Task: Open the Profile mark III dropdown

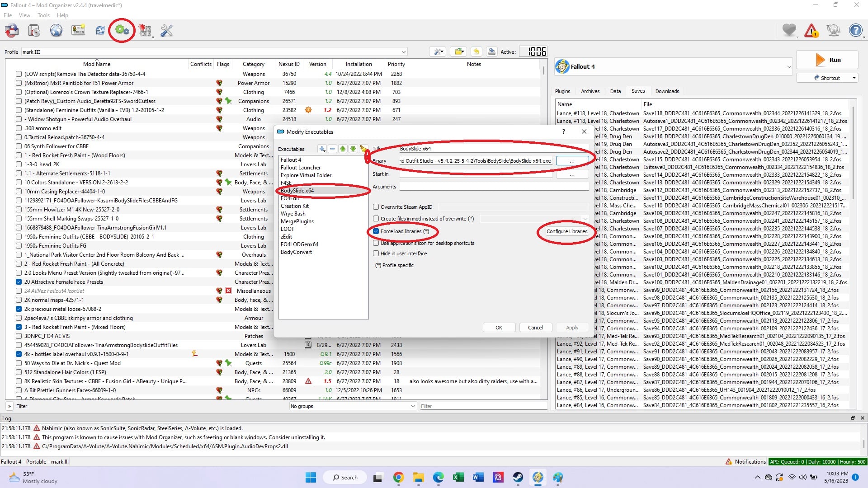Action: tap(404, 52)
